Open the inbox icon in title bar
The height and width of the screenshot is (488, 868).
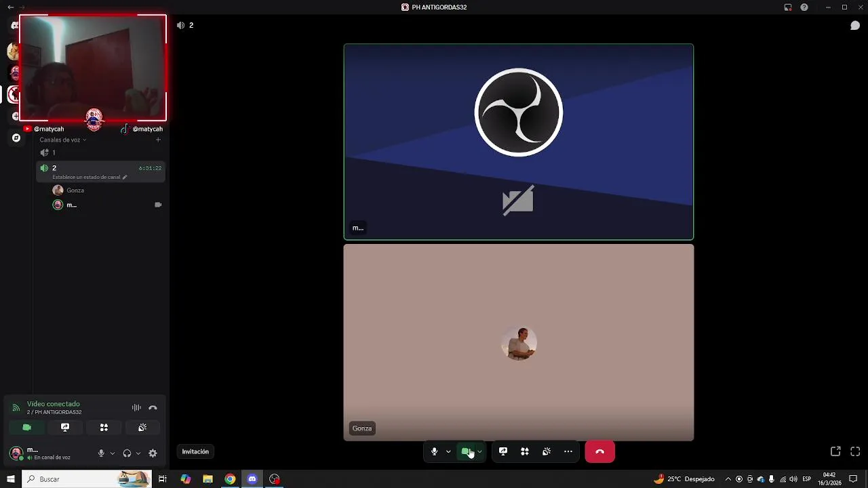pyautogui.click(x=788, y=7)
